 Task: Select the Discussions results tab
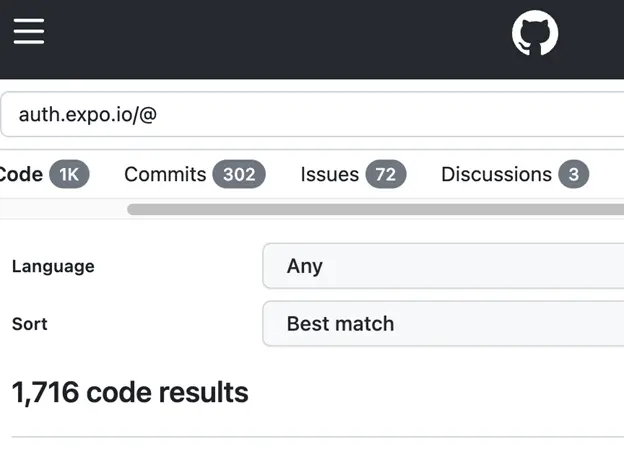[x=496, y=175]
